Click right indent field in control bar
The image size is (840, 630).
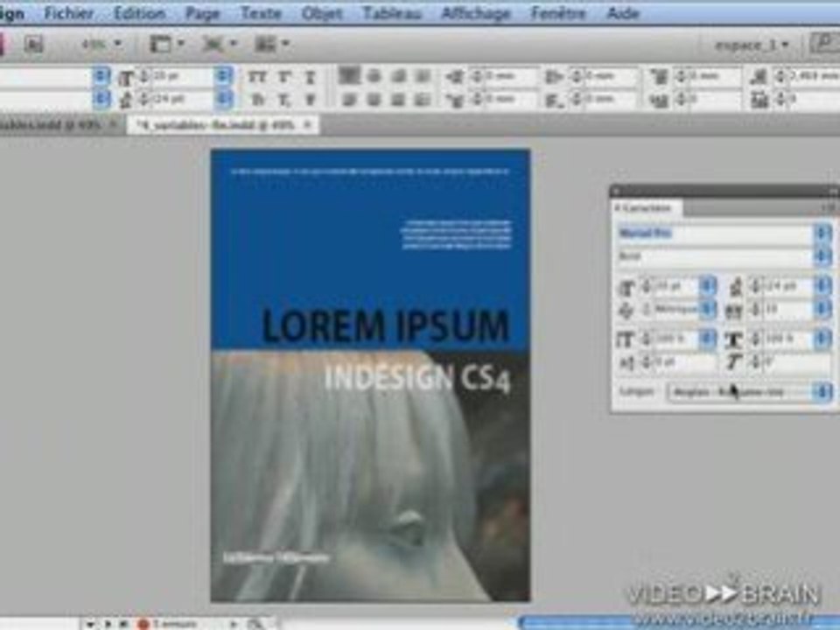[609, 77]
